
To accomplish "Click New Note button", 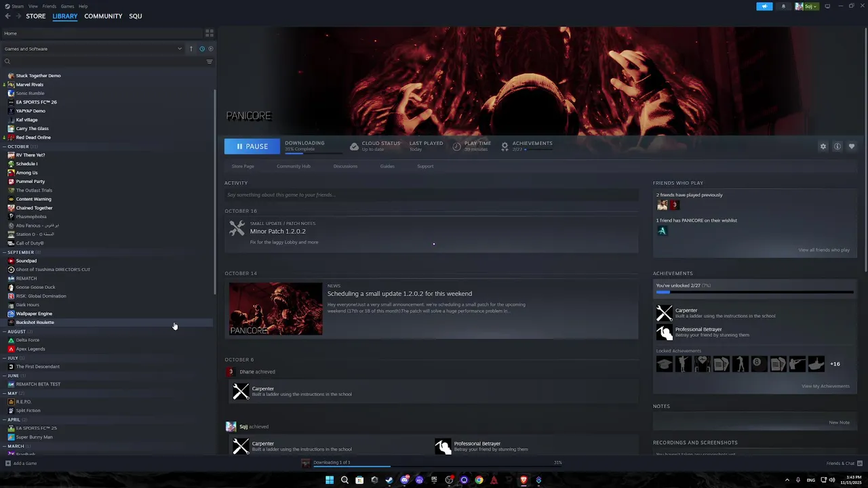I will coord(839,422).
